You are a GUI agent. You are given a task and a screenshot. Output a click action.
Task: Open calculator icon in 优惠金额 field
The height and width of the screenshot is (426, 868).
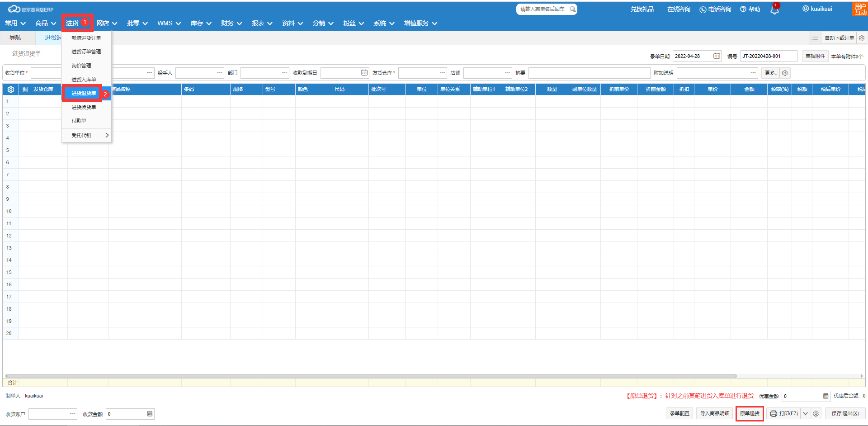pos(826,396)
